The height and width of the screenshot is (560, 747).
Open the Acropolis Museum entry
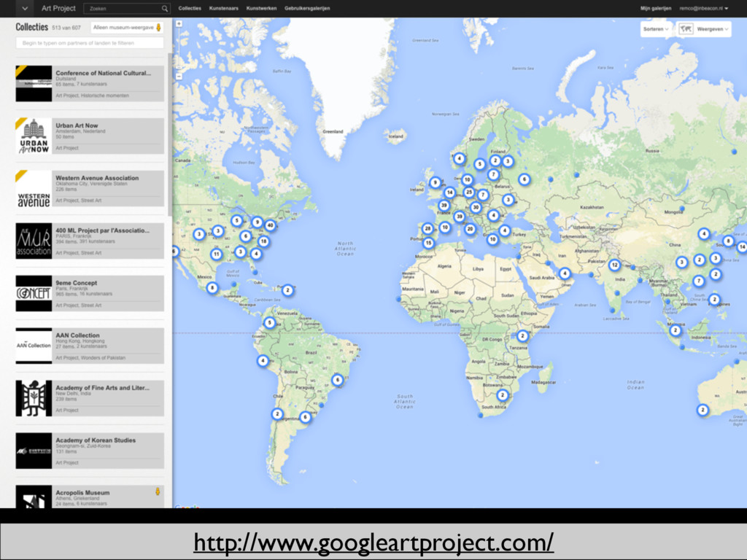click(x=90, y=497)
